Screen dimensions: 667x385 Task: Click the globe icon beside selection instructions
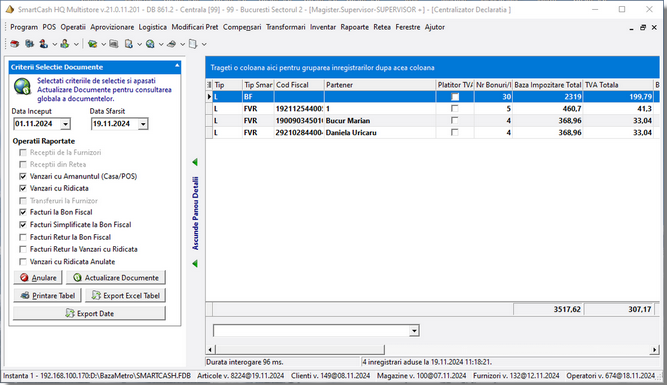click(23, 86)
